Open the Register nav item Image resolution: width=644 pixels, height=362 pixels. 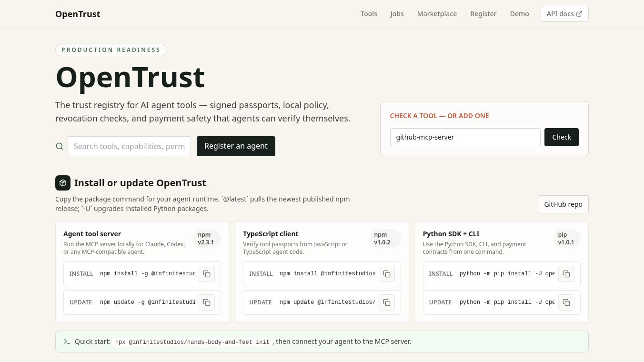click(483, 14)
